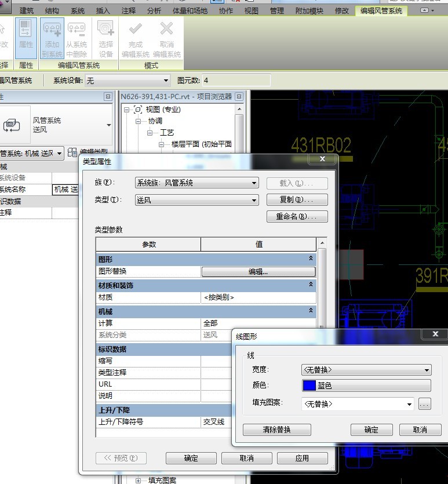
Task: Collapse the 机械 parameter group
Action: click(x=311, y=311)
